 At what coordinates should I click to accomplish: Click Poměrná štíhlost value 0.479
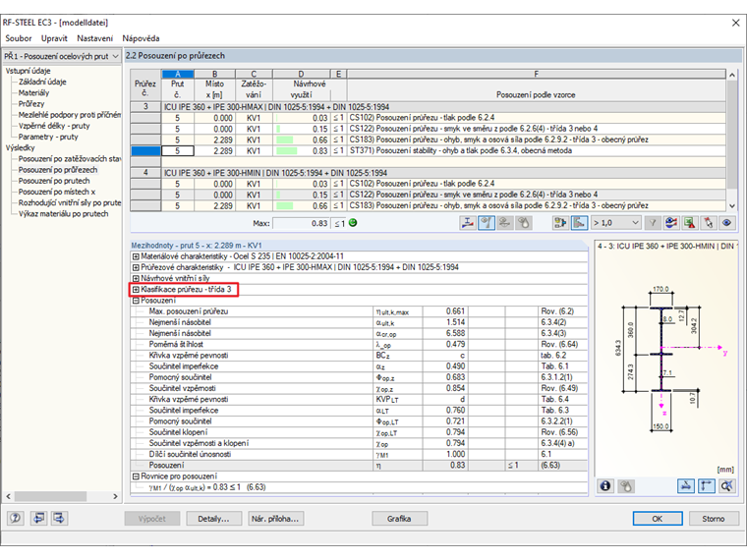point(444,344)
